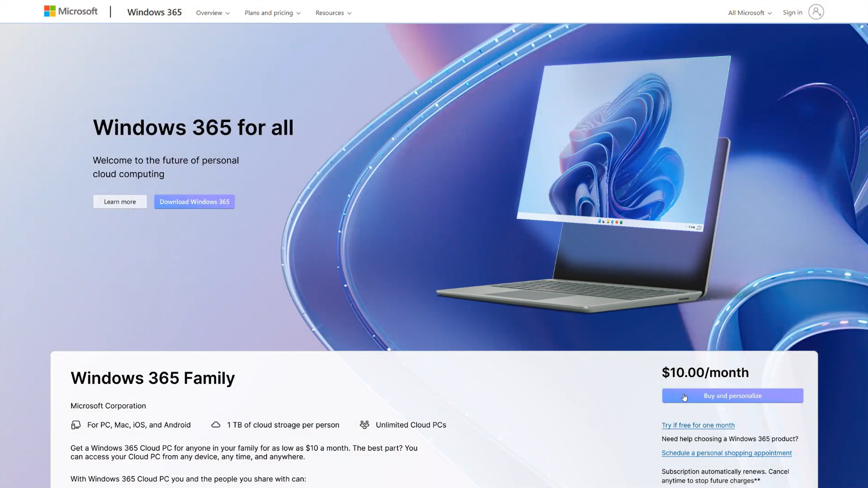Click the Windows 365 logo in navbar
This screenshot has height=488, width=868.
154,12
